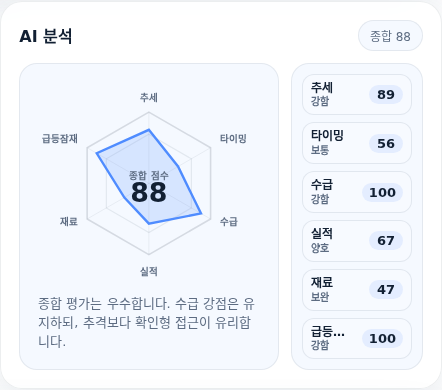Click the 67 score pill
The image size is (442, 390).
[386, 241]
